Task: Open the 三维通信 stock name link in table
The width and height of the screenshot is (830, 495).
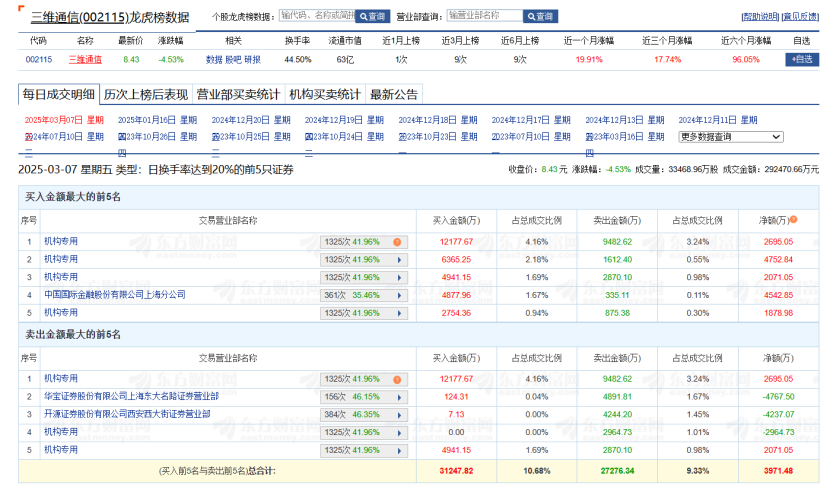Action: pos(85,60)
